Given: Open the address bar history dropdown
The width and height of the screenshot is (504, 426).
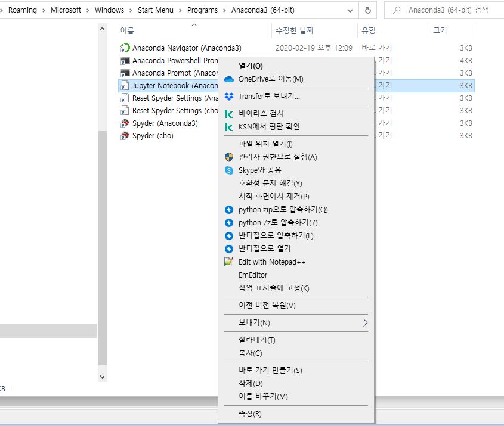Looking at the screenshot, I should click(x=350, y=11).
